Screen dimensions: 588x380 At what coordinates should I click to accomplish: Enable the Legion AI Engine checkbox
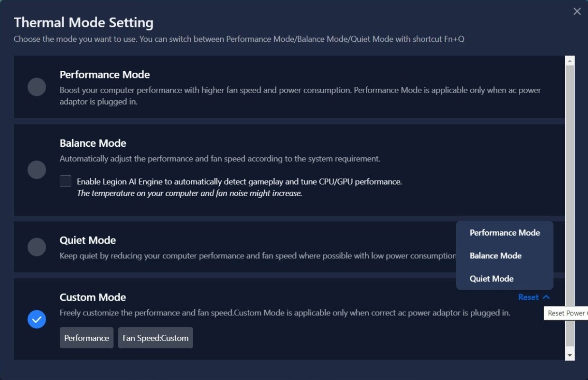[x=65, y=181]
